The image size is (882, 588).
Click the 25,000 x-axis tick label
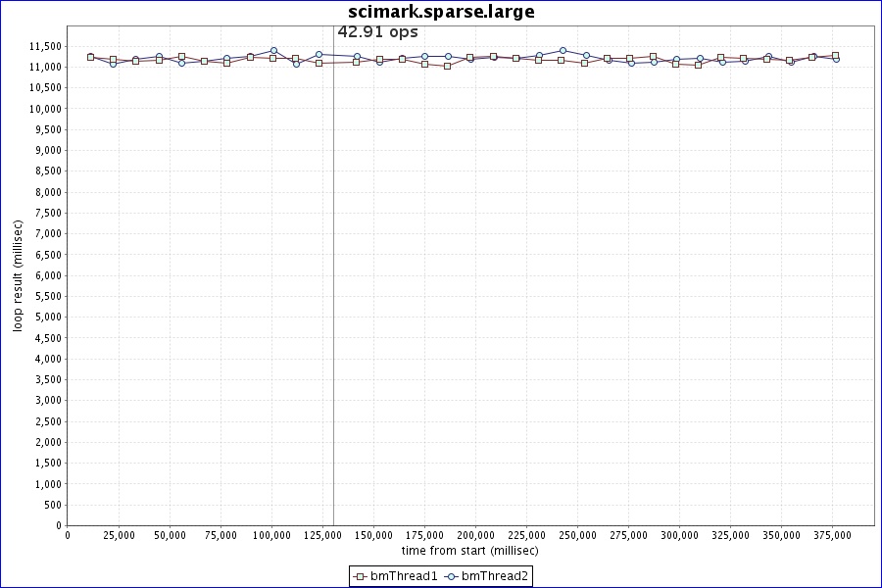pos(118,535)
